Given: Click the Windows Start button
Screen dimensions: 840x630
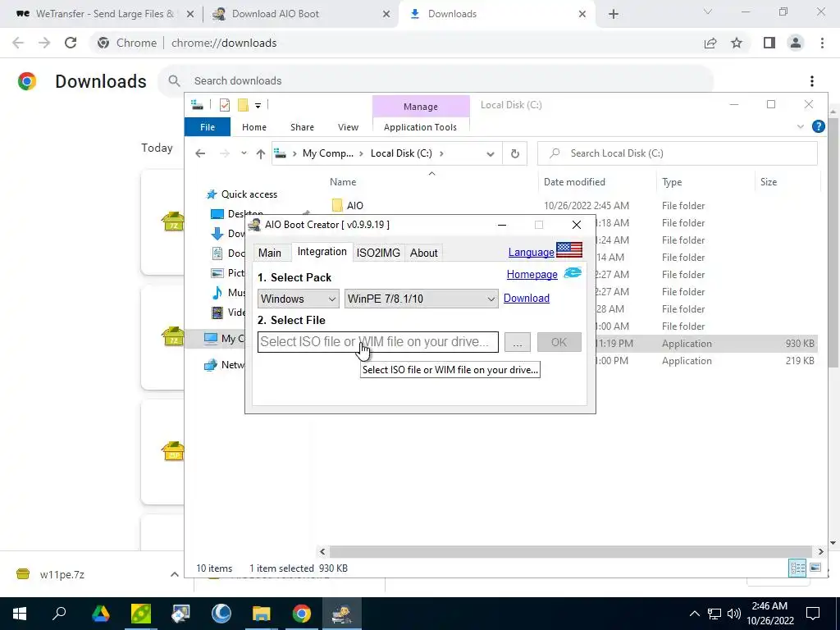Looking at the screenshot, I should click(x=20, y=614).
